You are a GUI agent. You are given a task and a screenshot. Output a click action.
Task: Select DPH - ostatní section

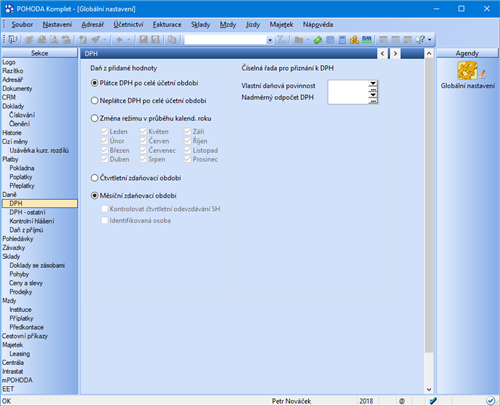click(27, 212)
